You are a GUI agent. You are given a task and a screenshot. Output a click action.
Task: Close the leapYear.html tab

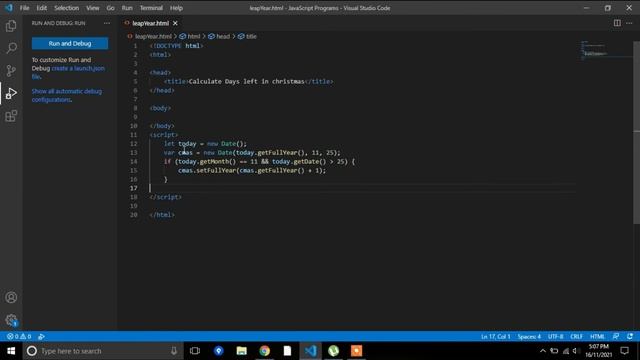point(175,23)
